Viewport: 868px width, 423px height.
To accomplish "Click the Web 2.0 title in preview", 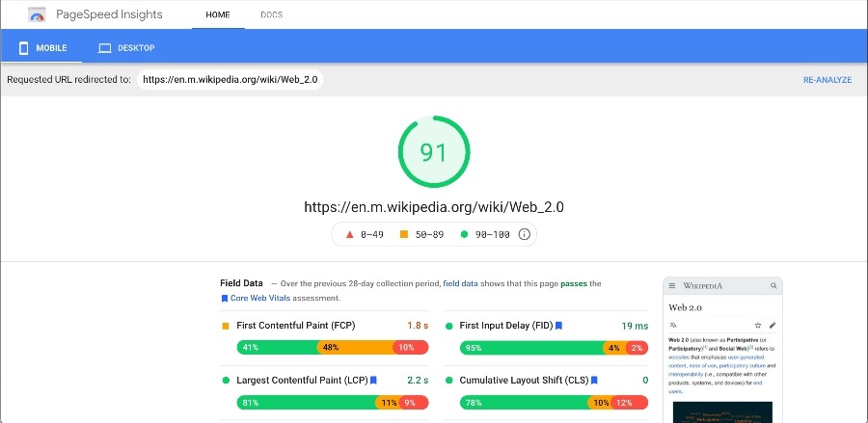I will (x=686, y=307).
